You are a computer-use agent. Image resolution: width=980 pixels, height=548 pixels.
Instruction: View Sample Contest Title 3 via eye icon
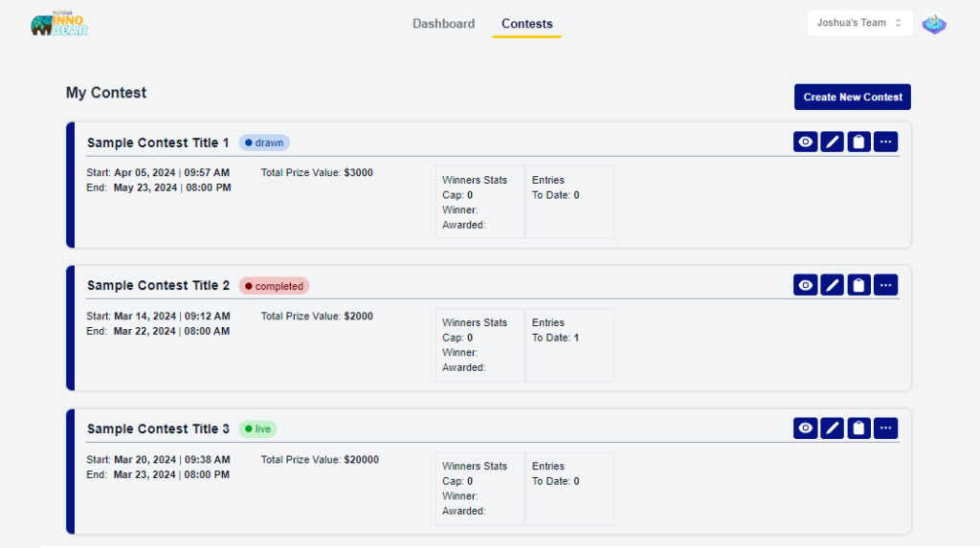805,428
